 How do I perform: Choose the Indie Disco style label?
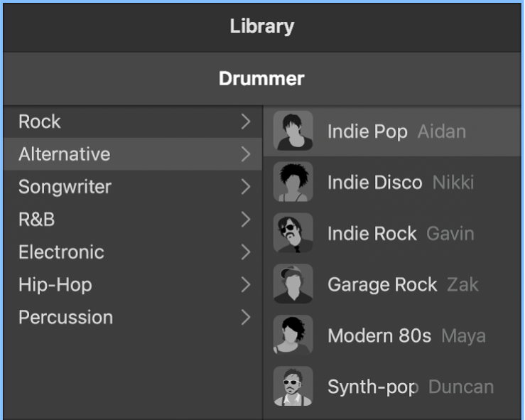pyautogui.click(x=374, y=183)
